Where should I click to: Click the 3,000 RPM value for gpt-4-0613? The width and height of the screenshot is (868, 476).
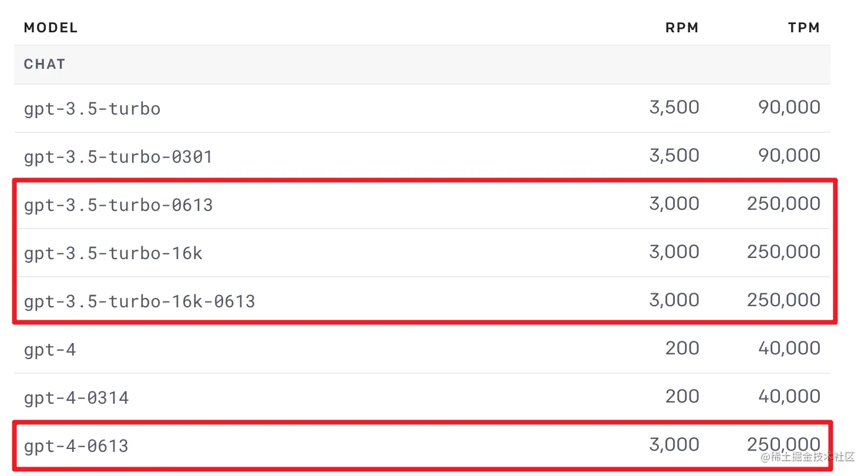pyautogui.click(x=674, y=445)
